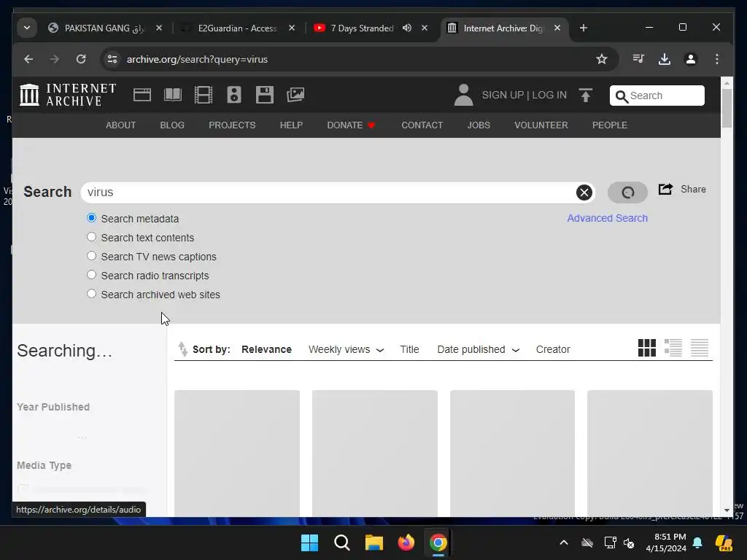
Task: Go back to previous page
Action: tap(28, 59)
